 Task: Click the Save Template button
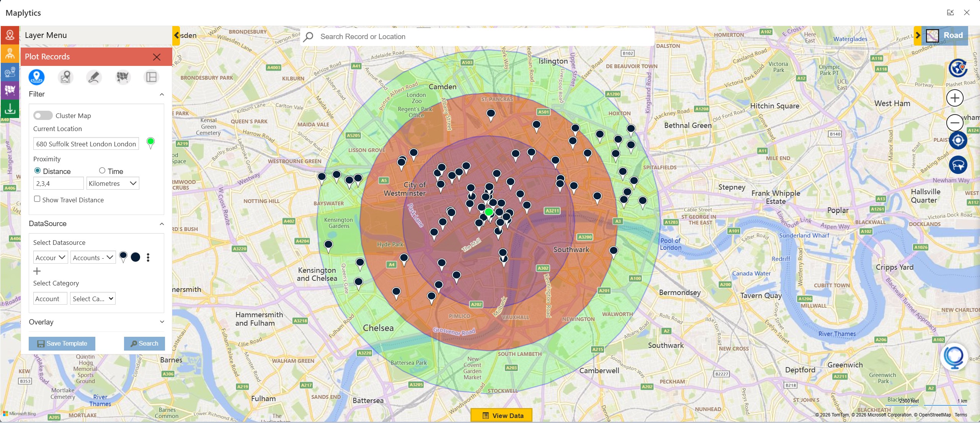(62, 343)
